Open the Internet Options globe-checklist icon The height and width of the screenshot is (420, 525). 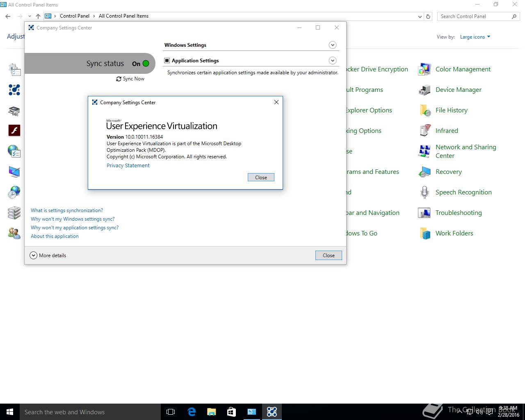[14, 151]
